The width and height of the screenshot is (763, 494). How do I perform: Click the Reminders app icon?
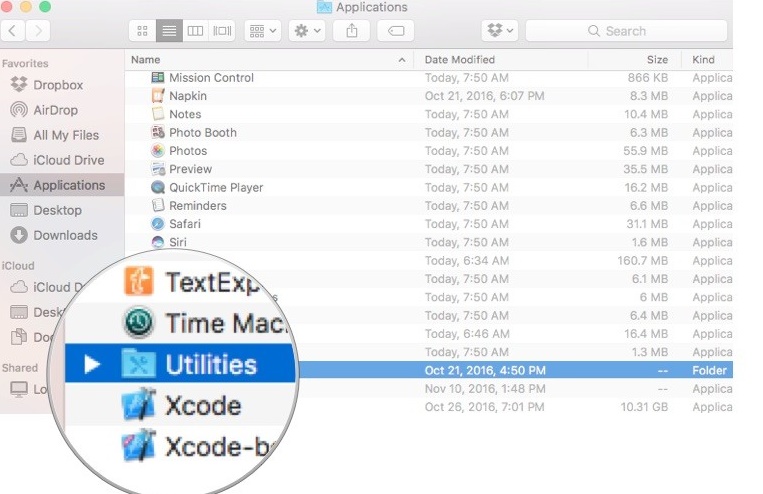click(x=158, y=205)
